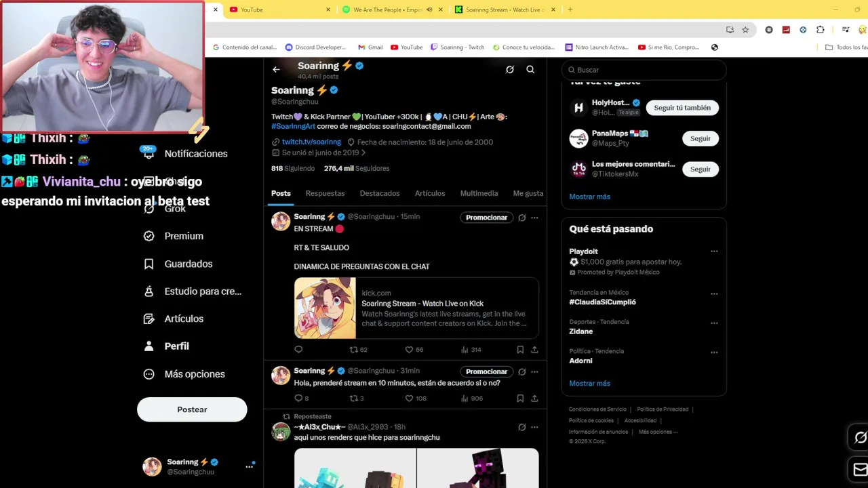The width and height of the screenshot is (868, 488).
Task: Open Grok icon in profile header
Action: (x=510, y=69)
